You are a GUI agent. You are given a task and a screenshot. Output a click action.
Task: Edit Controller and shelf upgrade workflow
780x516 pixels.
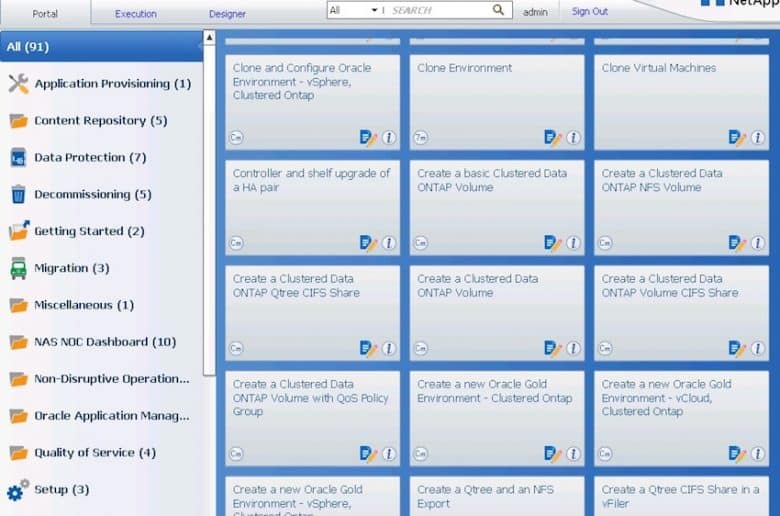[368, 243]
